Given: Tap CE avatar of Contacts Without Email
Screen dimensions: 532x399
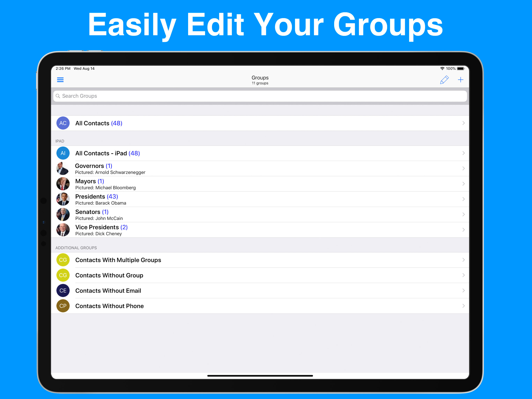Looking at the screenshot, I should [x=63, y=291].
